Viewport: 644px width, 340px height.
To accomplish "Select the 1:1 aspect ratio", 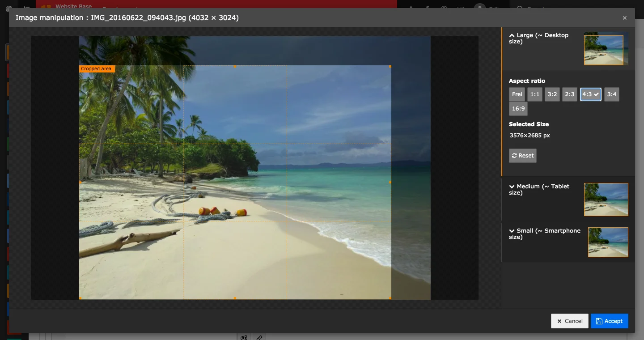I will tap(534, 94).
